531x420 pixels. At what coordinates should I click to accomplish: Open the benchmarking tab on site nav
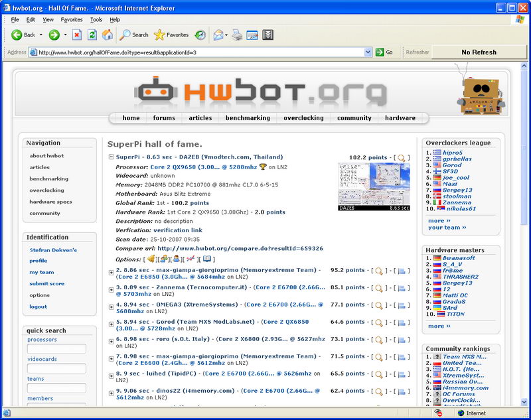(x=248, y=118)
